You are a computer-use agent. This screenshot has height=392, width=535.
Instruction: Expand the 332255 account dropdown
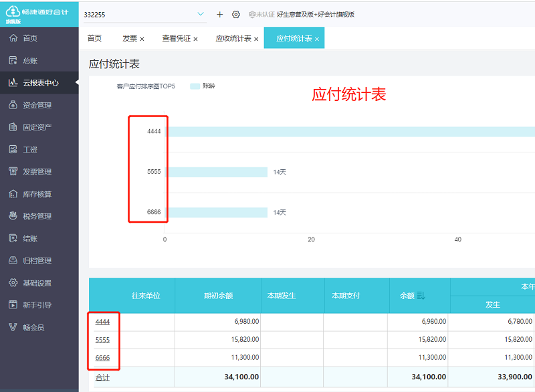(x=201, y=15)
